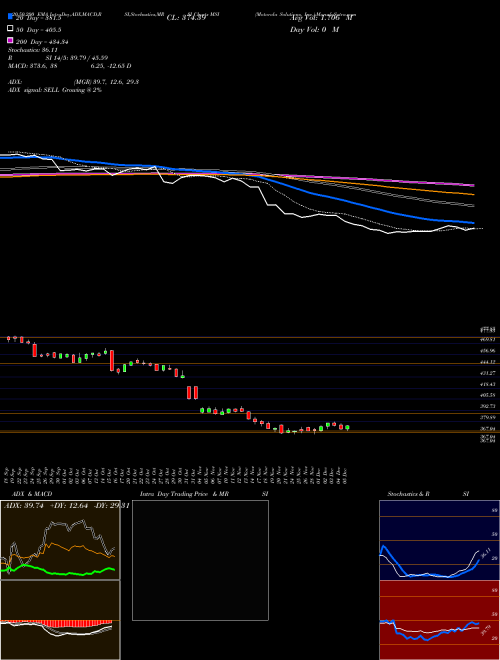The image size is (500, 660).
Task: Click the 456.96 price axis label
Action: (488, 350)
